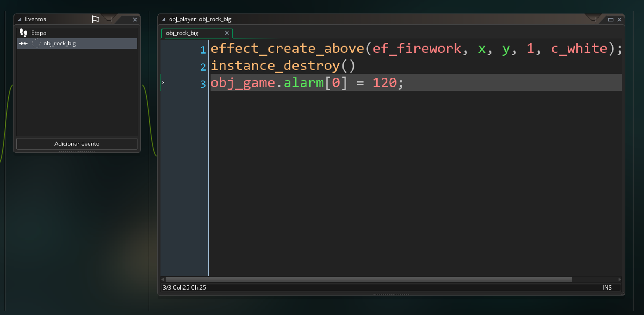Viewport: 644px width, 315px height.
Task: Collapse the Eventos panel with its triangle
Action: pyautogui.click(x=19, y=19)
